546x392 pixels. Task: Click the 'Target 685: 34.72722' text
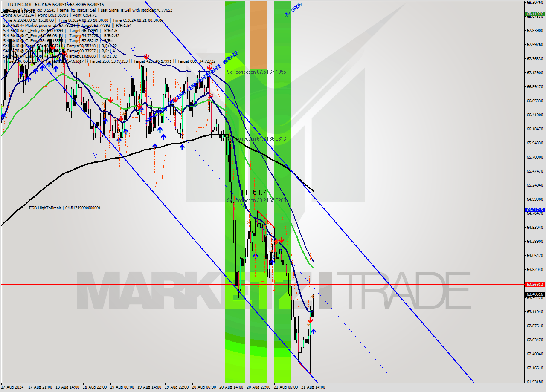(x=197, y=61)
